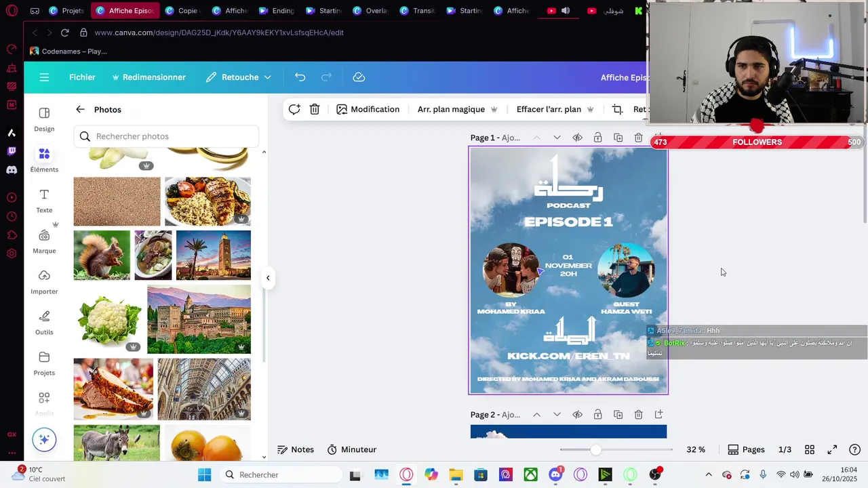Undo the last action in Canva
868x488 pixels.
300,77
